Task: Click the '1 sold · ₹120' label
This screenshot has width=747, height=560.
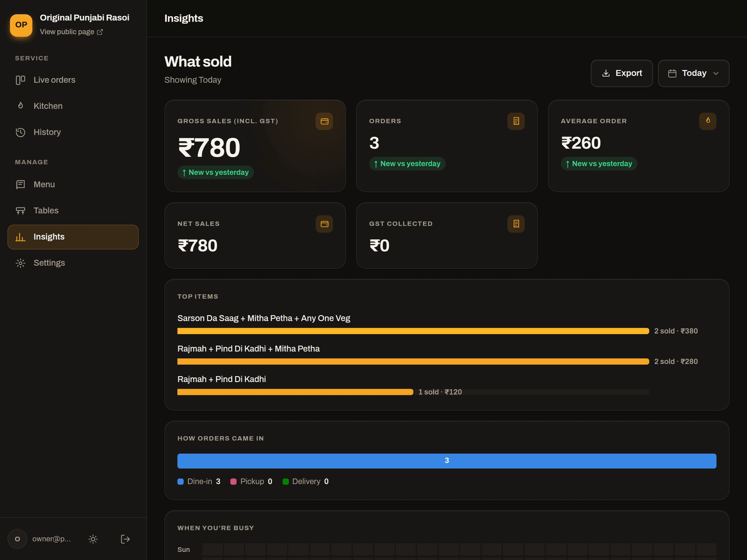Action: pos(440,392)
